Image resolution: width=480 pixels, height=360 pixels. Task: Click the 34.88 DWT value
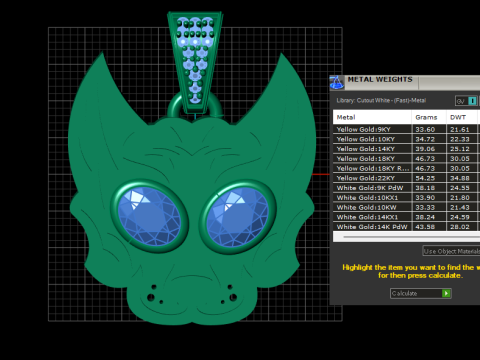coord(460,178)
